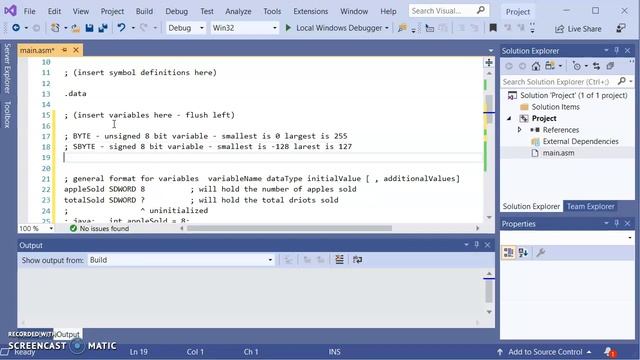Save main.asm with the floppy disk icon
Image resolution: width=640 pixels, height=360 pixels.
coord(89,28)
